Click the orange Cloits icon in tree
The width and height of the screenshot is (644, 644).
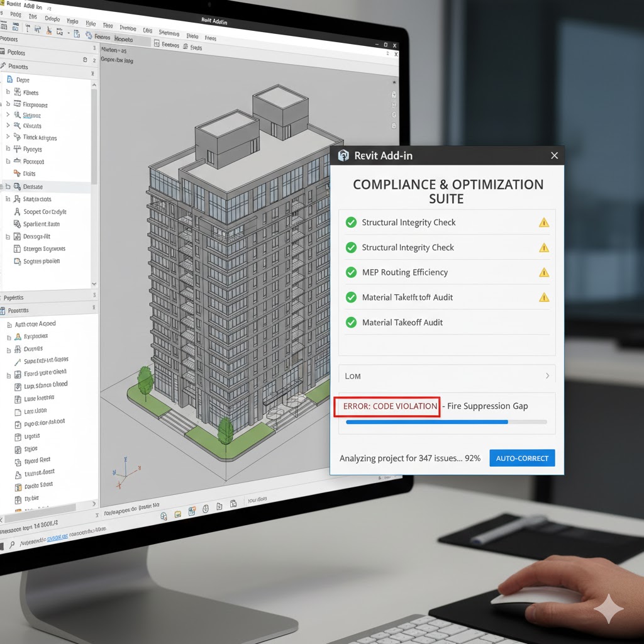[17, 173]
